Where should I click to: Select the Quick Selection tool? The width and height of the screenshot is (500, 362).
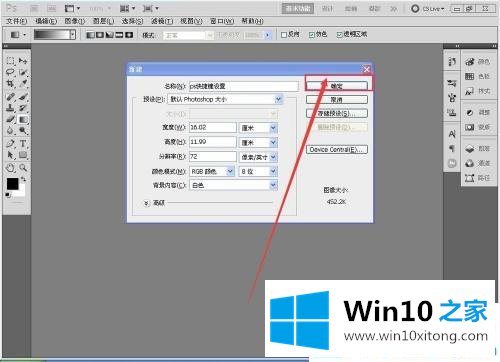(x=23, y=72)
